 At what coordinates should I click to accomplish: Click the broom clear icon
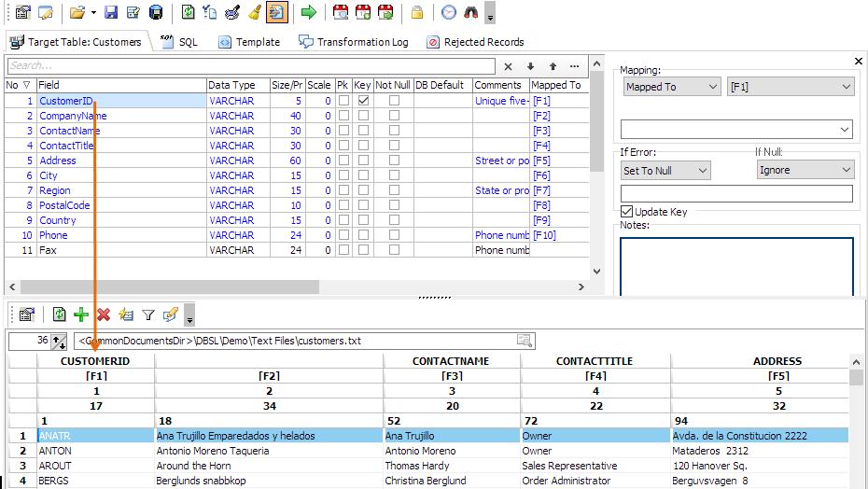[255, 12]
